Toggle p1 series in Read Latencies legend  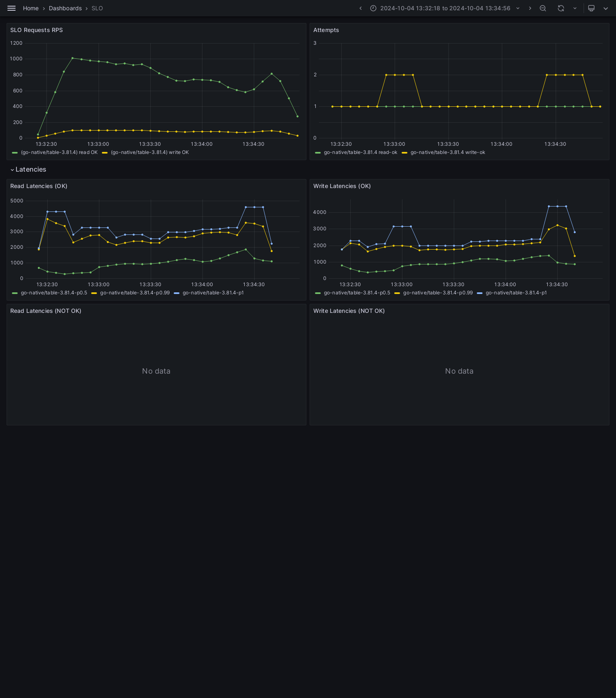click(x=213, y=293)
